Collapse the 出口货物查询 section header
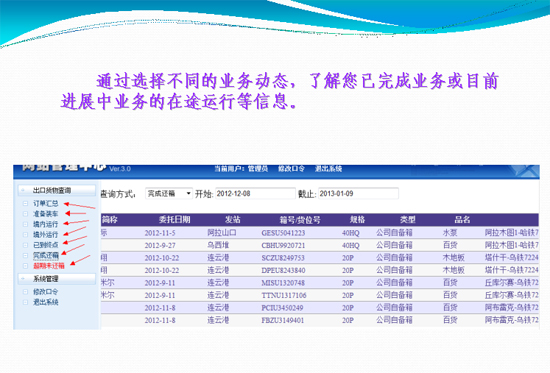 (57, 191)
